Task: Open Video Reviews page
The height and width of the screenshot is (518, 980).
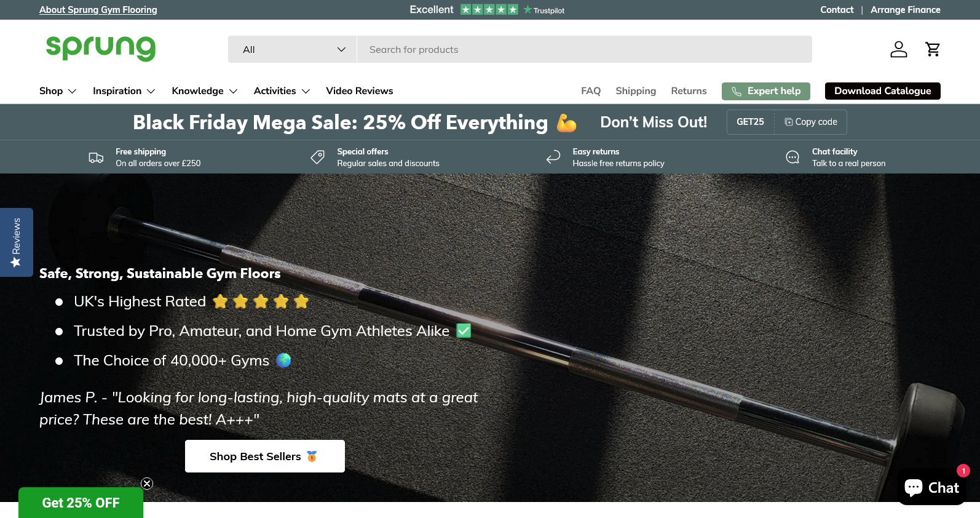Action: coord(359,91)
